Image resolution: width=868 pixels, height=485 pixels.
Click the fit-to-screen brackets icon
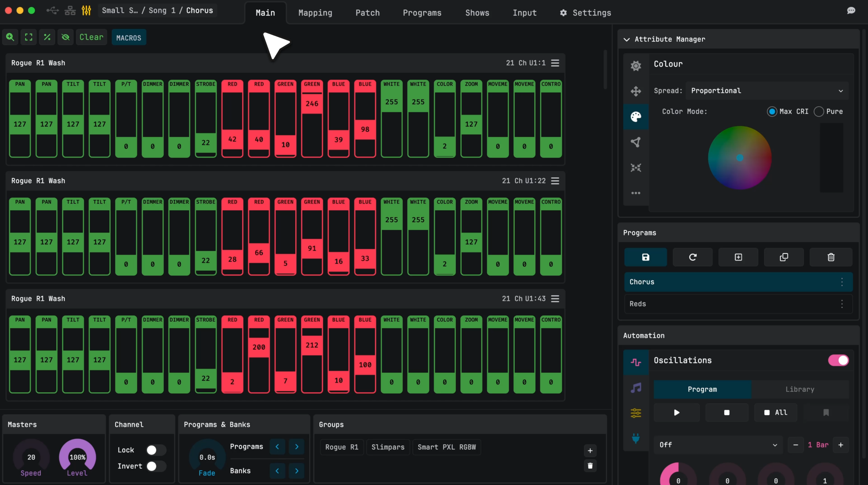pyautogui.click(x=29, y=37)
